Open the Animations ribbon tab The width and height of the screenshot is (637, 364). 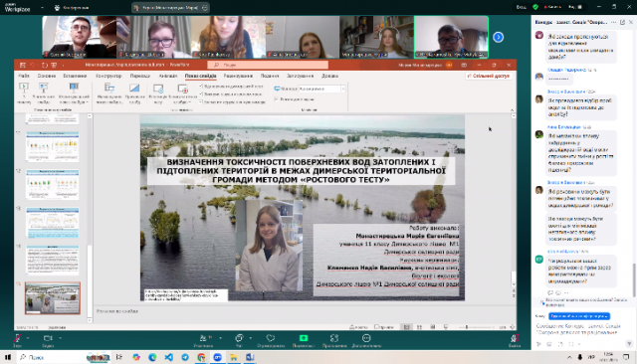point(168,76)
